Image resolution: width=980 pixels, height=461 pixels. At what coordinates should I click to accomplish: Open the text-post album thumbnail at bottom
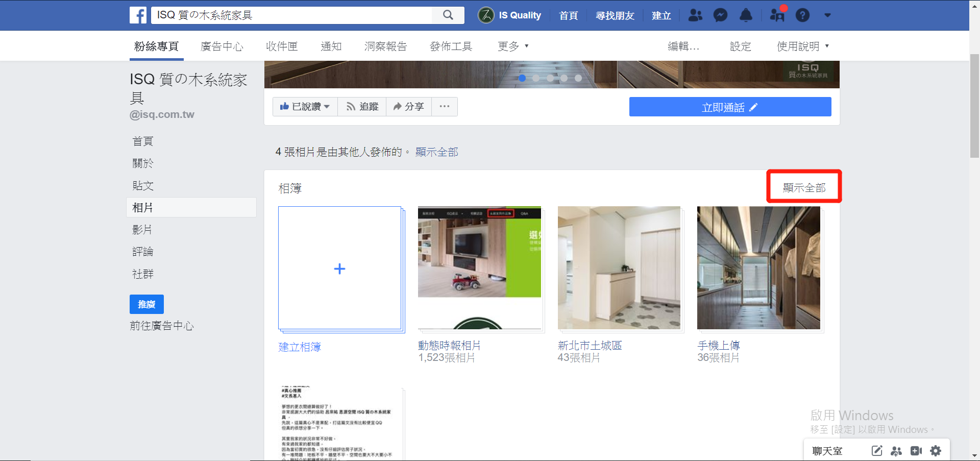[x=341, y=424]
